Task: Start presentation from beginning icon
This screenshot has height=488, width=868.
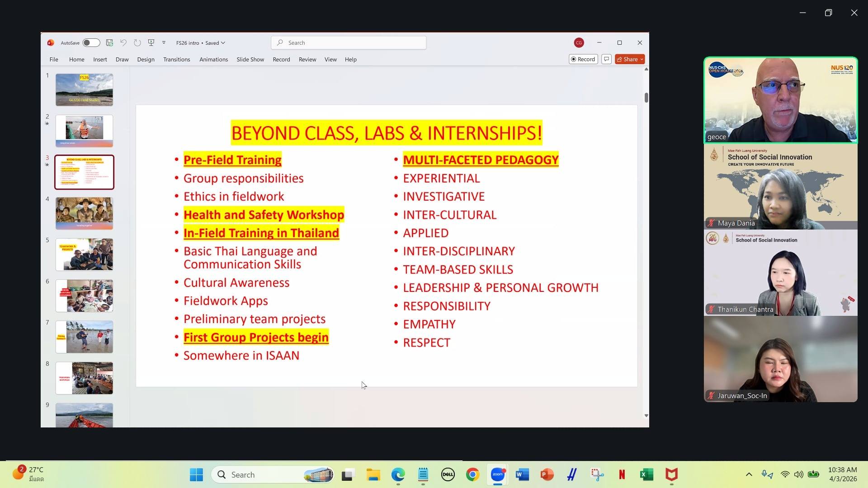Action: coord(151,42)
